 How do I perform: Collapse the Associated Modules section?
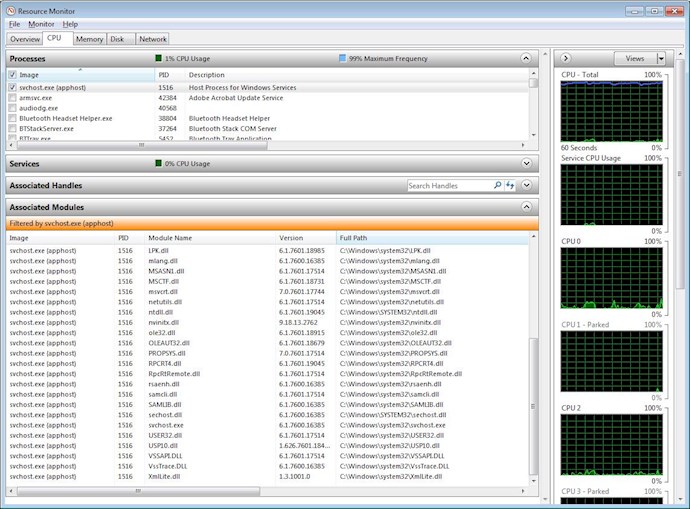[x=526, y=207]
